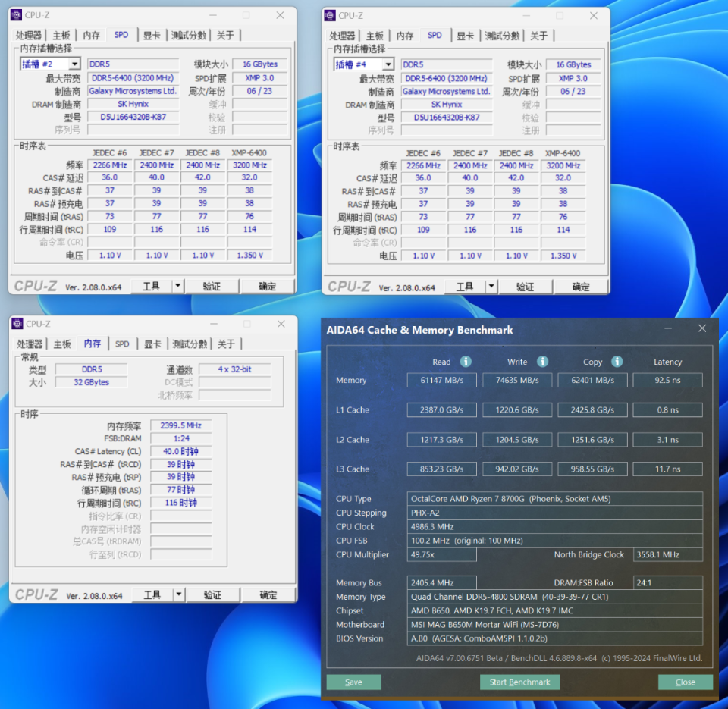
Task: Click 验证 button in bottom-left memory CPU-Z
Action: 212,594
